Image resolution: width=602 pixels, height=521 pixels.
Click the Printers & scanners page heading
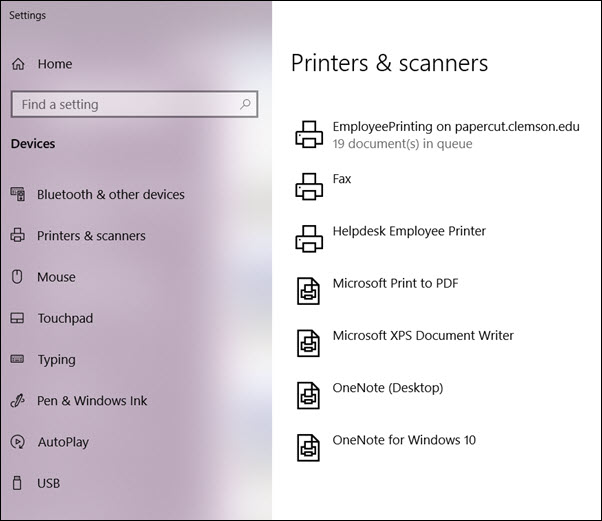pos(389,63)
